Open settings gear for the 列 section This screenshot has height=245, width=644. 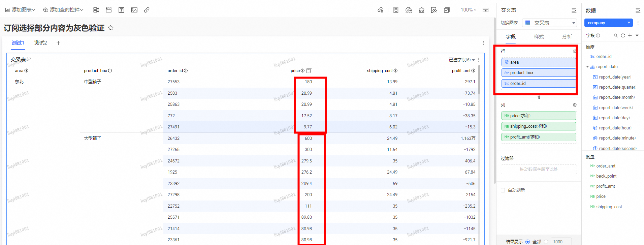[x=575, y=105]
